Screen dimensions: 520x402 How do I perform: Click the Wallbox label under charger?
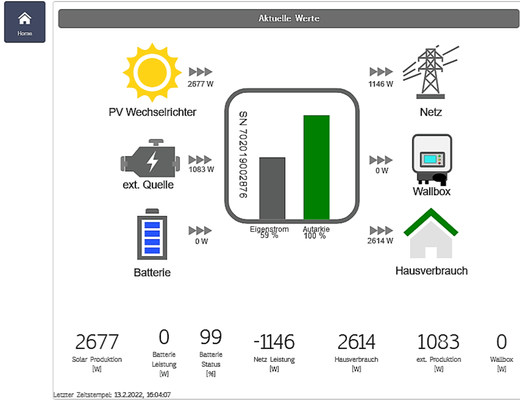point(432,191)
